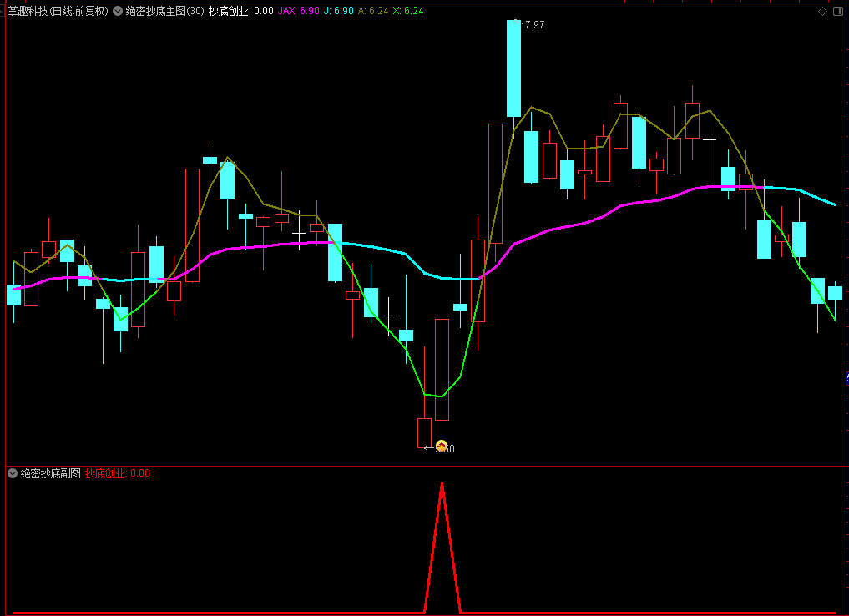Image resolution: width=849 pixels, height=616 pixels.
Task: Open the dropdown beside 绝密抄底副图
Action: coord(13,473)
